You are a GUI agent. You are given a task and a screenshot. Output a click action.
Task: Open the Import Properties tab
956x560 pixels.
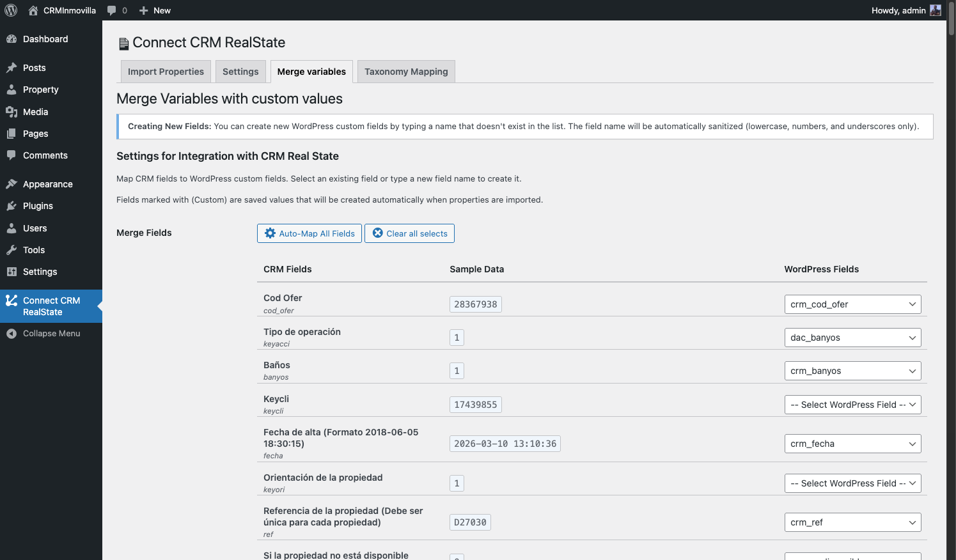pyautogui.click(x=165, y=71)
